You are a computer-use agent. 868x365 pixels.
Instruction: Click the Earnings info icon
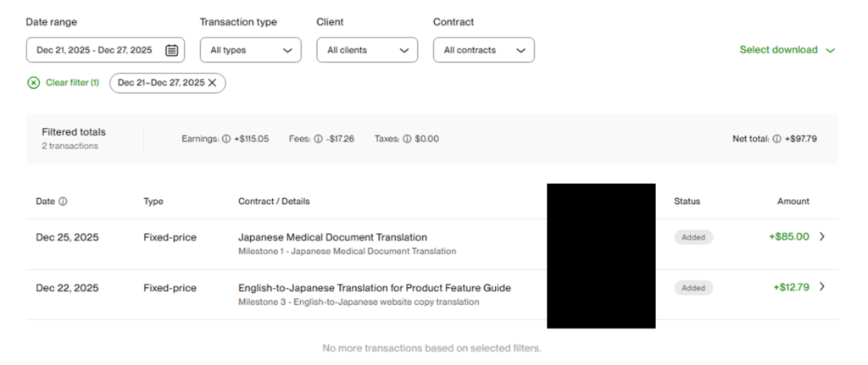coord(226,139)
